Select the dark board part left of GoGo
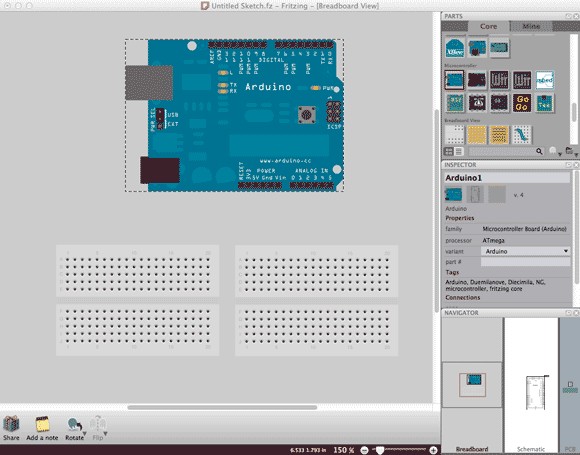 499,103
